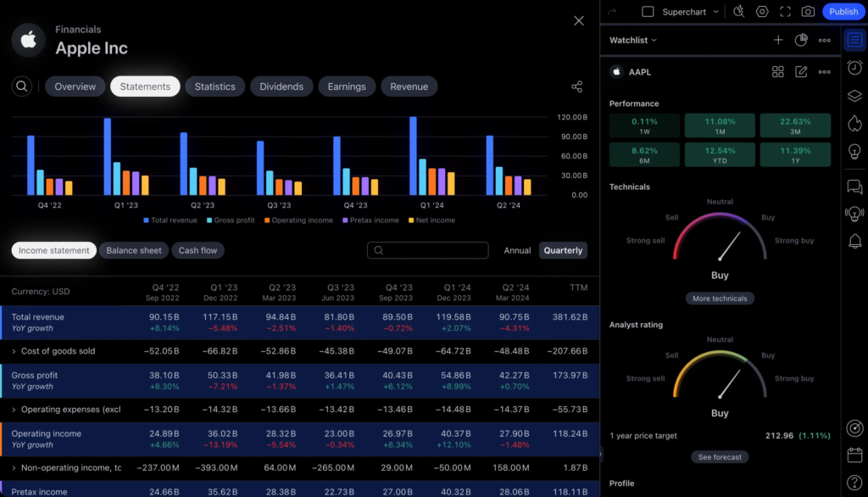The width and height of the screenshot is (868, 497).
Task: Expand the Cost of goods sold row
Action: point(14,351)
